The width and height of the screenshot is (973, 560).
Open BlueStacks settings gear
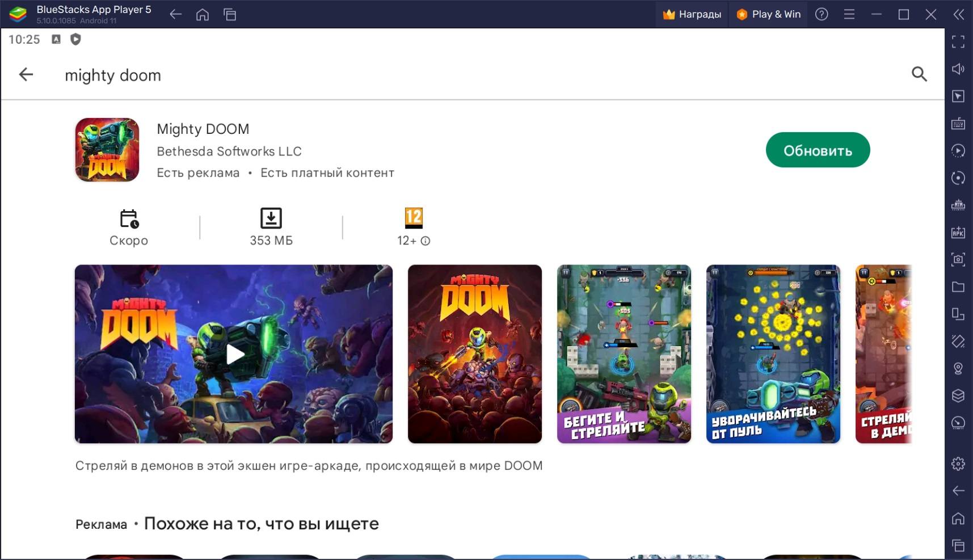pyautogui.click(x=958, y=464)
